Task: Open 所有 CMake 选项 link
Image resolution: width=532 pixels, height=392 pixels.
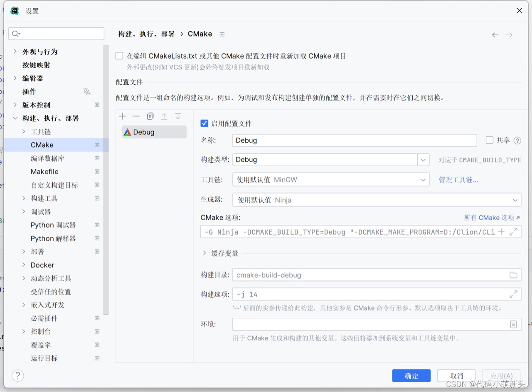Action: (492, 218)
